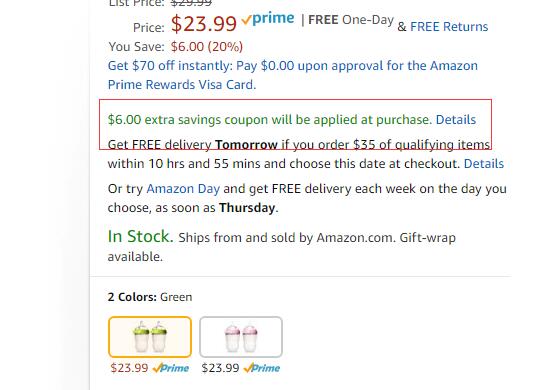
Task: Click the Tomorrow delivery text
Action: [246, 145]
